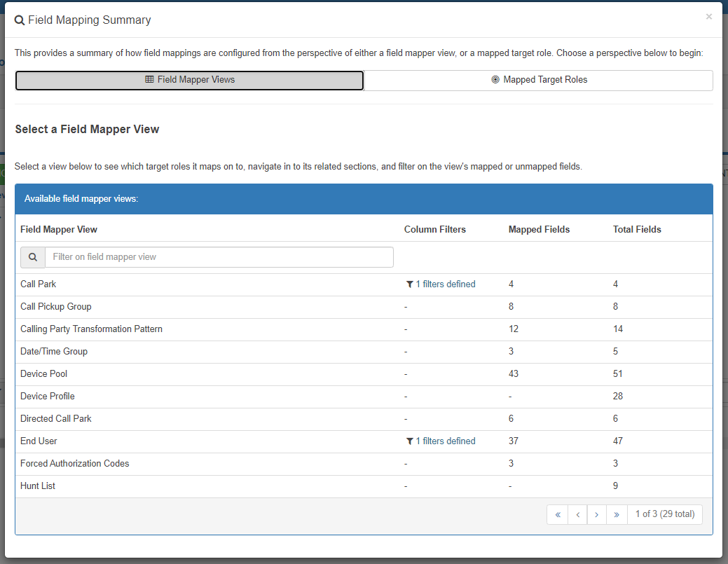Open the Hunt List field mapper view
The height and width of the screenshot is (564, 728).
click(x=38, y=486)
